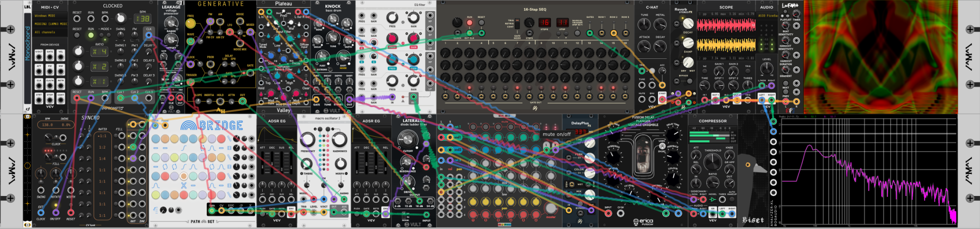
Task: Click the IN 1 jack on Scope
Action: (705, 101)
